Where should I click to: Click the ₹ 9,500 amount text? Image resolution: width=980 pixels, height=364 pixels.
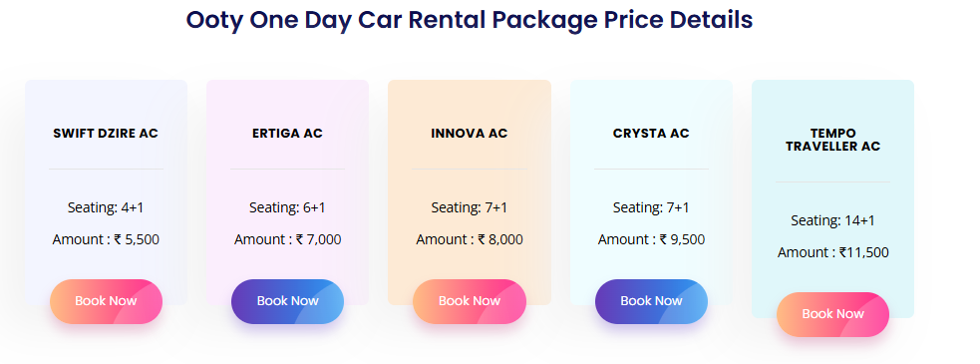click(683, 239)
